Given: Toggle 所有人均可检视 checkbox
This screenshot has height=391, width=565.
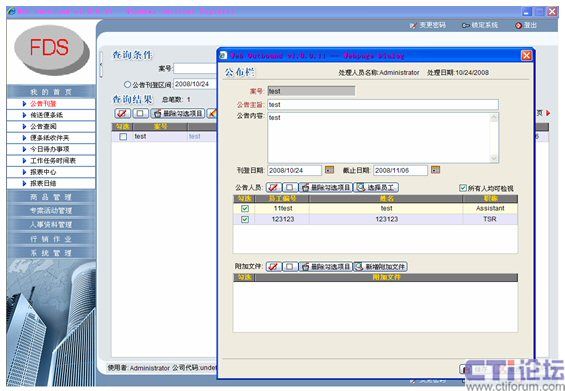Looking at the screenshot, I should pos(463,188).
